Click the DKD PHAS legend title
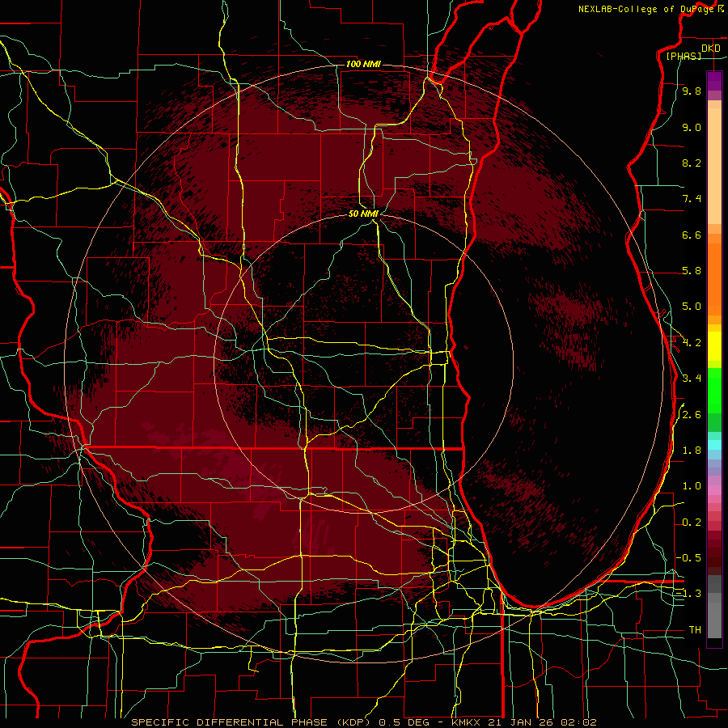Screen dimensions: 728x728 tap(693, 52)
